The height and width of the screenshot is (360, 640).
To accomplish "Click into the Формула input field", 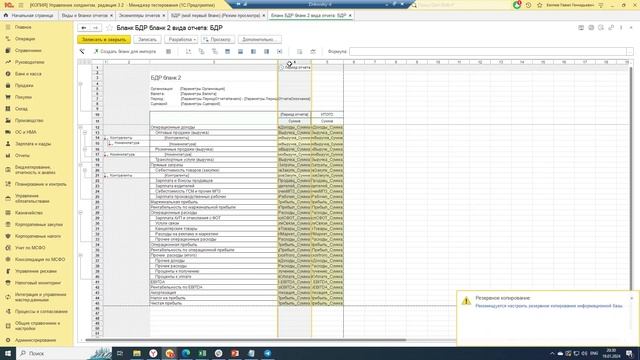I will (488, 51).
